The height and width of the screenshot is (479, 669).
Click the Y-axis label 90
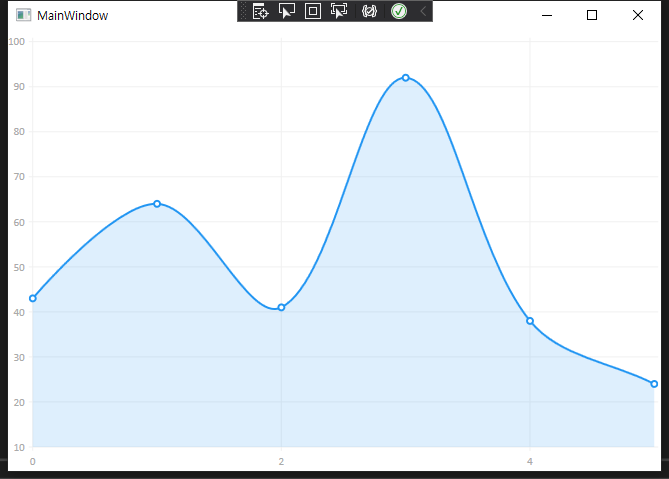pyautogui.click(x=19, y=87)
